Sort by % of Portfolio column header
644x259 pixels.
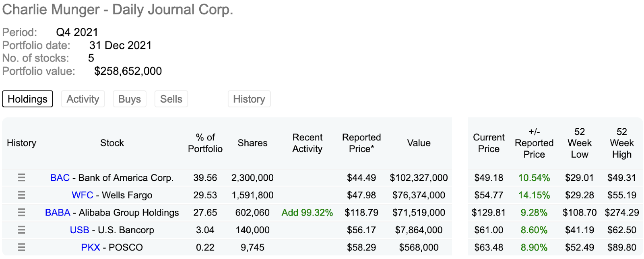(x=205, y=143)
